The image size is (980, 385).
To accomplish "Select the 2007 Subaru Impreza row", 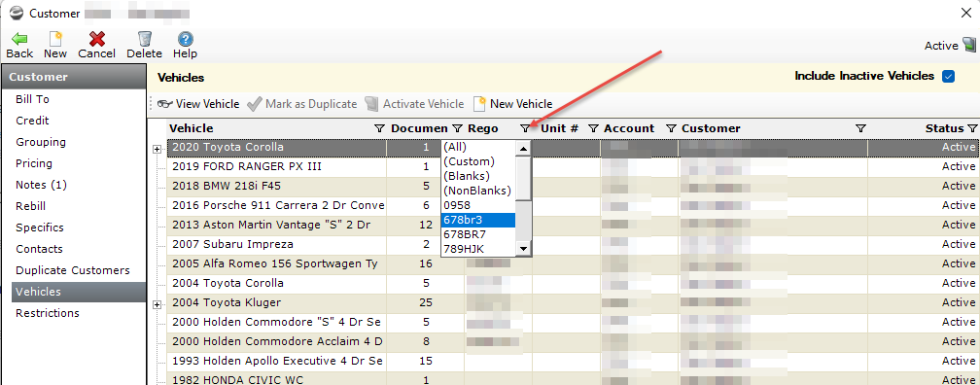I will [x=277, y=244].
